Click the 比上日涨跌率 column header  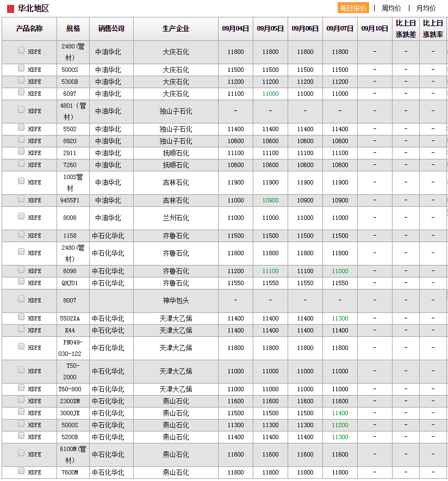click(x=433, y=28)
